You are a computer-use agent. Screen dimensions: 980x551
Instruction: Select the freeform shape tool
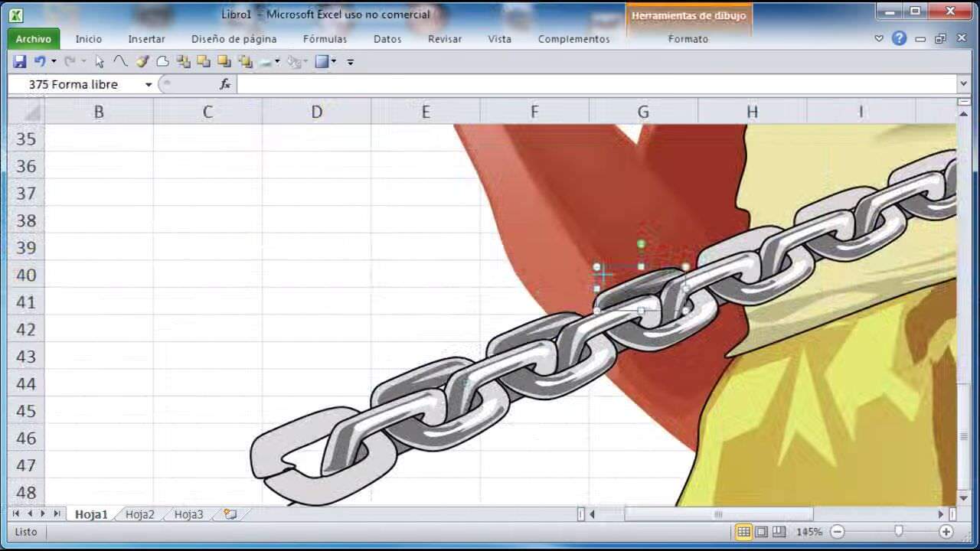[162, 62]
